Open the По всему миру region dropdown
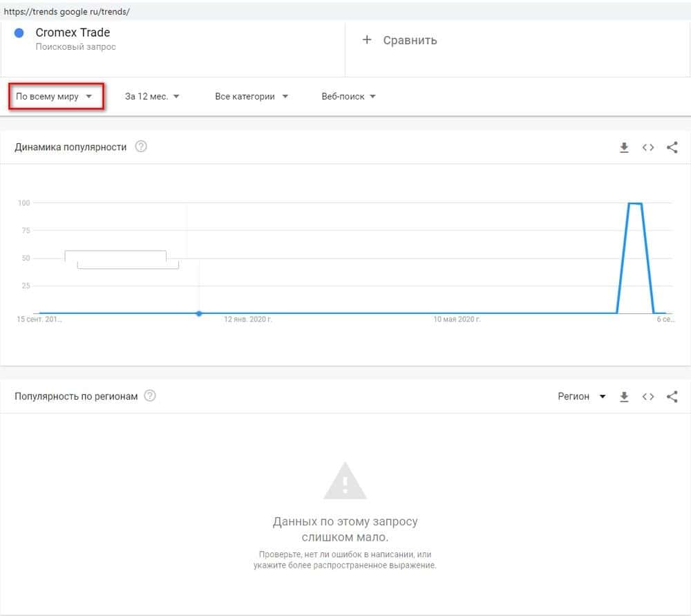691x616 pixels. [x=55, y=97]
